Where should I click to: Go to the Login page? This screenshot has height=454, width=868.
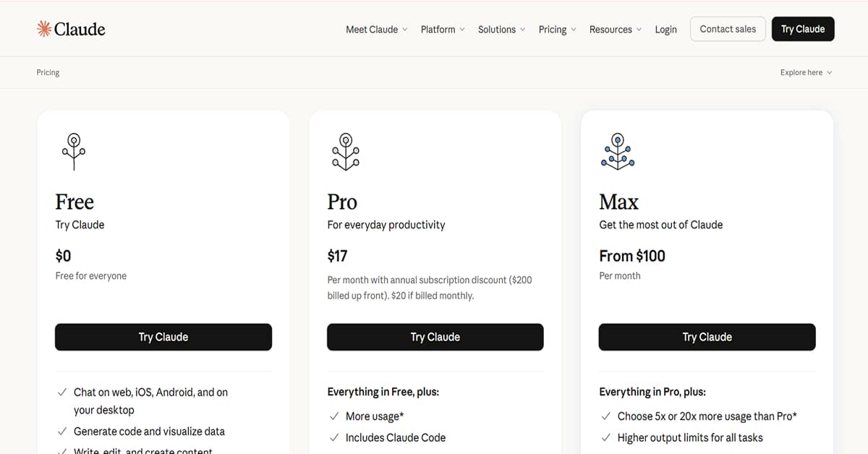pos(665,30)
